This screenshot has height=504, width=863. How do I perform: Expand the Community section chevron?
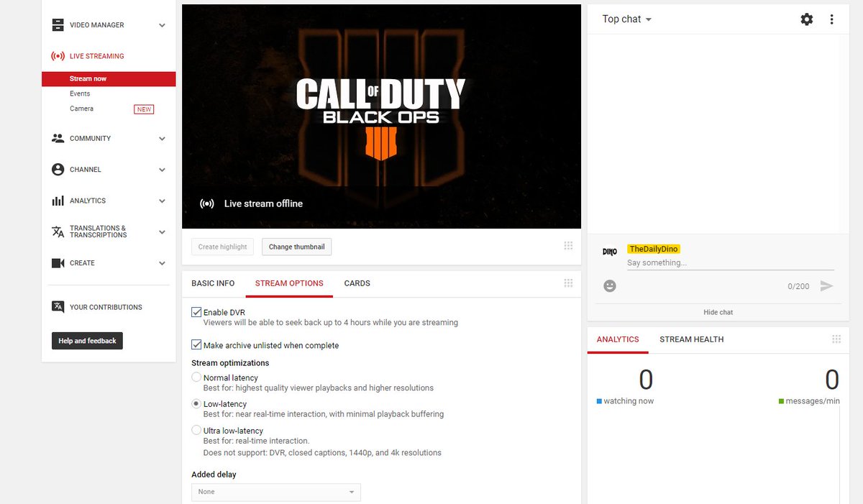pyautogui.click(x=163, y=139)
